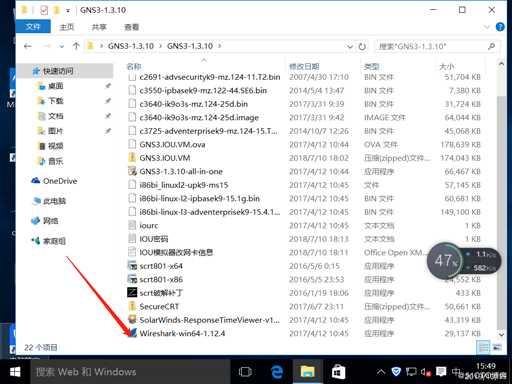Select file i86bi-linux-l2-ipbasek9-15.1g.bin
This screenshot has width=512, height=384.
[x=199, y=198]
